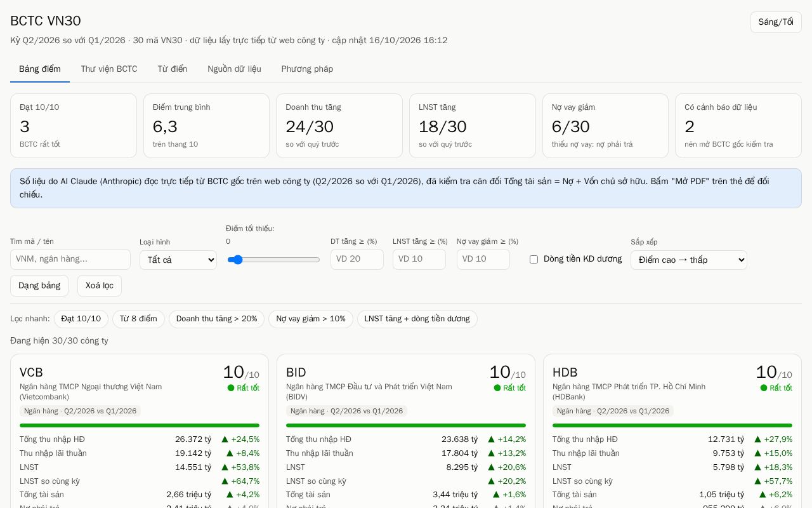
Task: Click the up arrow beside VCB +24,5%
Action: coord(225,439)
